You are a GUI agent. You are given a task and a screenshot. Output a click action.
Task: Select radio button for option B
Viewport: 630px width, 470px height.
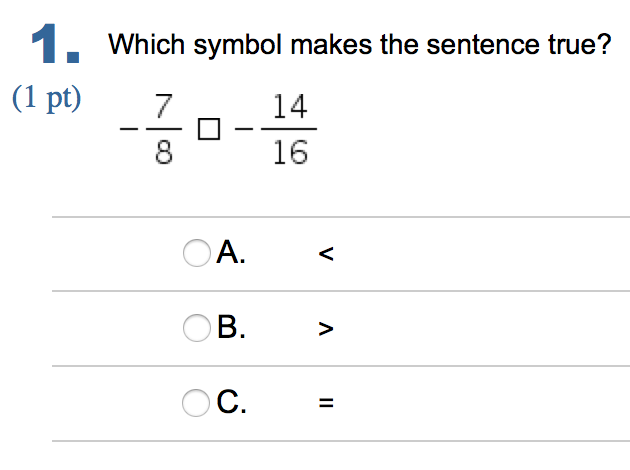tap(197, 328)
